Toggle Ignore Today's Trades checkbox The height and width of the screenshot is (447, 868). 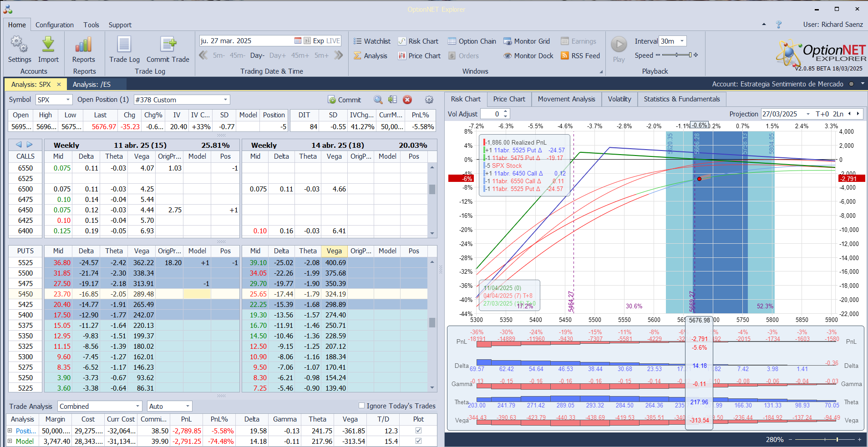(361, 406)
